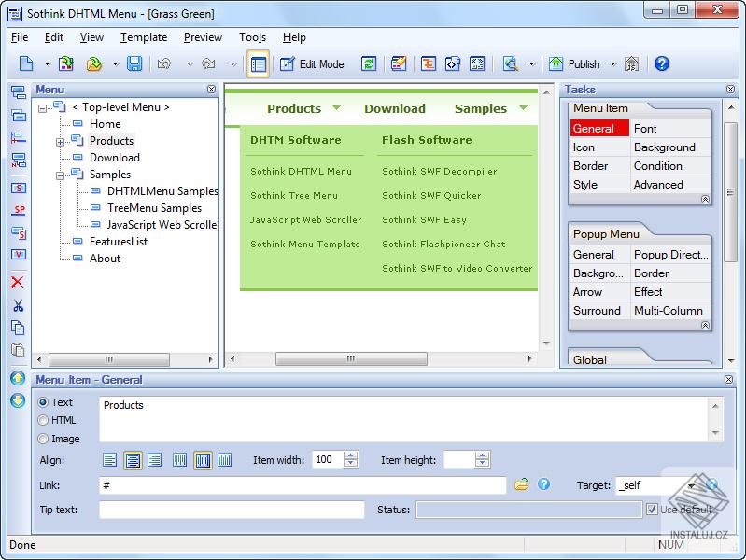746x560 pixels.
Task: Click the red X delete icon in sidebar
Action: point(17,282)
